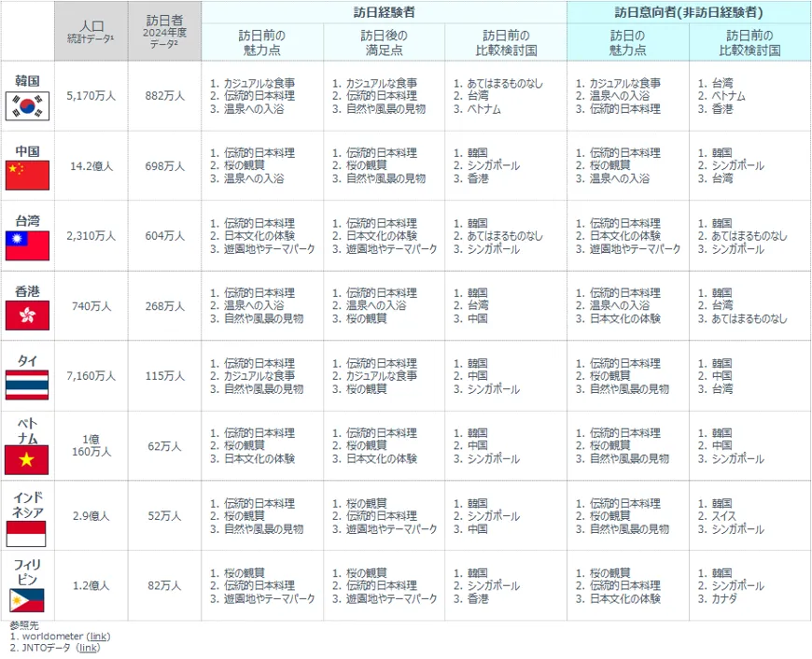Viewport: 812px width, 659px height.
Task: Click the 韓国 country name label
Action: point(27,79)
